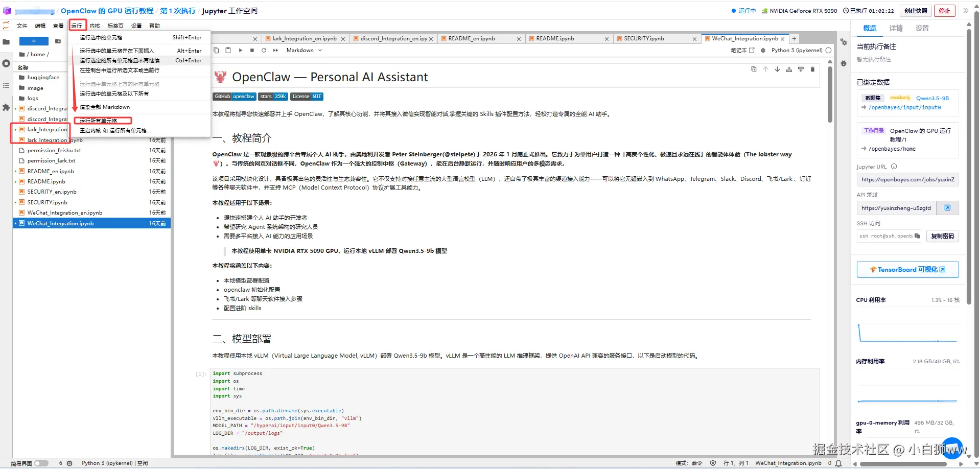Choose 运行所有单元格 from the run menu
This screenshot has height=469, width=980.
click(139, 121)
